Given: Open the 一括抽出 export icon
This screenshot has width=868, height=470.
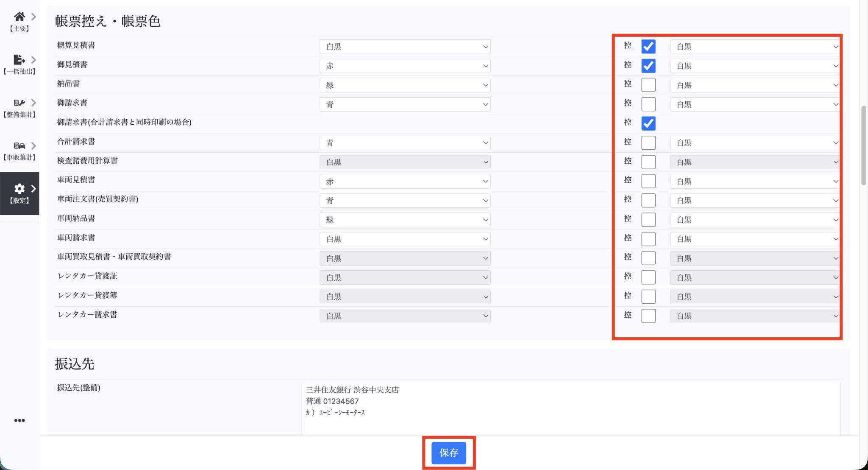Looking at the screenshot, I should [x=19, y=59].
